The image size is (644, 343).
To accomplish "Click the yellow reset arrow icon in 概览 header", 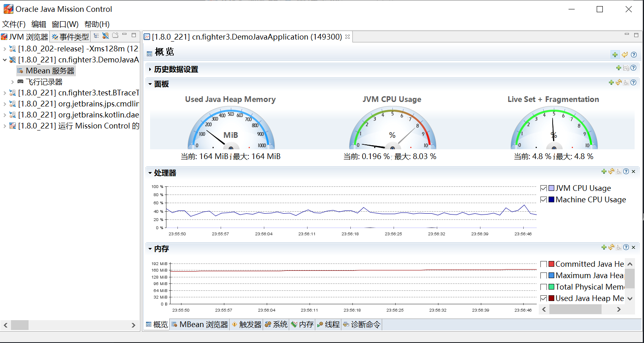I will 624,55.
